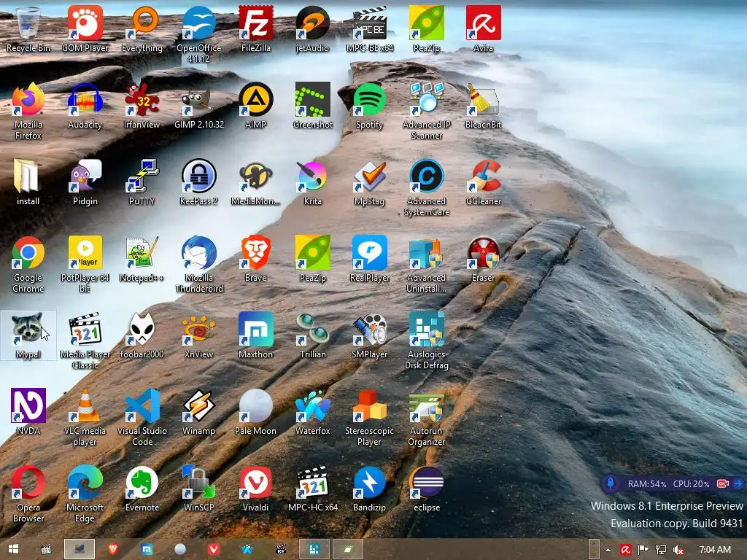
Task: Open CCleaner shortcut
Action: [x=483, y=182]
